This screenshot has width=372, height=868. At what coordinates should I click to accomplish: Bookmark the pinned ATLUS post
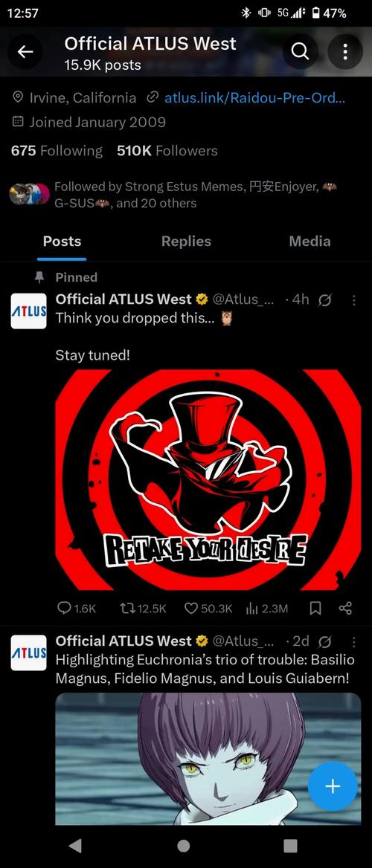tap(315, 609)
